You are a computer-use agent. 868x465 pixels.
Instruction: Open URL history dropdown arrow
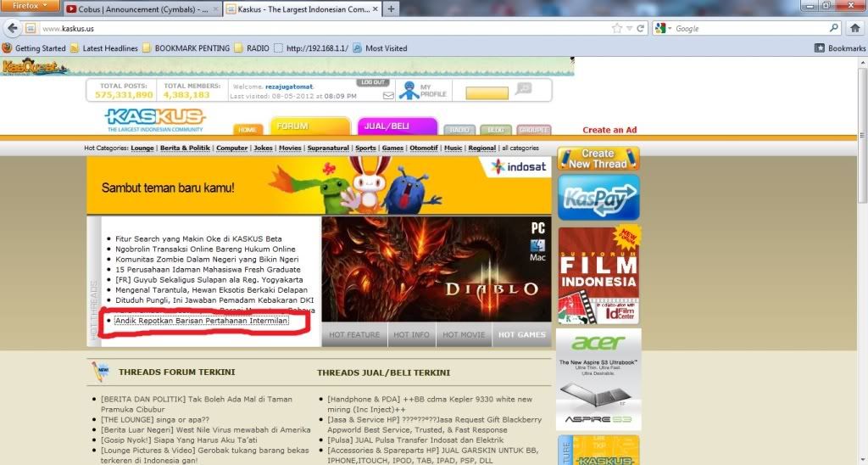tap(630, 28)
